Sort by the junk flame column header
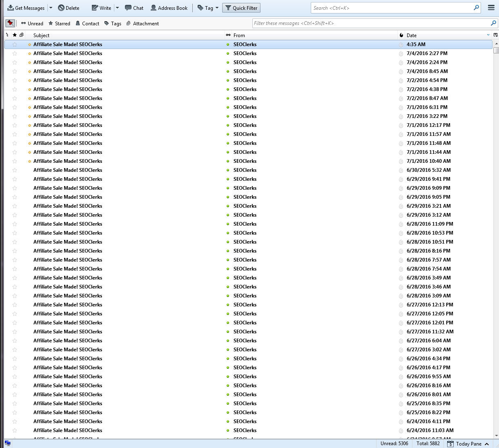The height and width of the screenshot is (448, 499). tap(401, 35)
